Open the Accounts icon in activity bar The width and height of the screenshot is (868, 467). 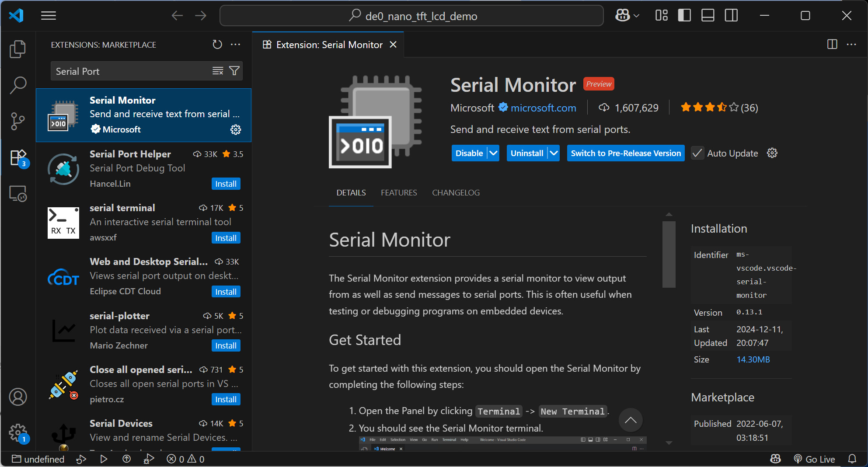tap(17, 397)
